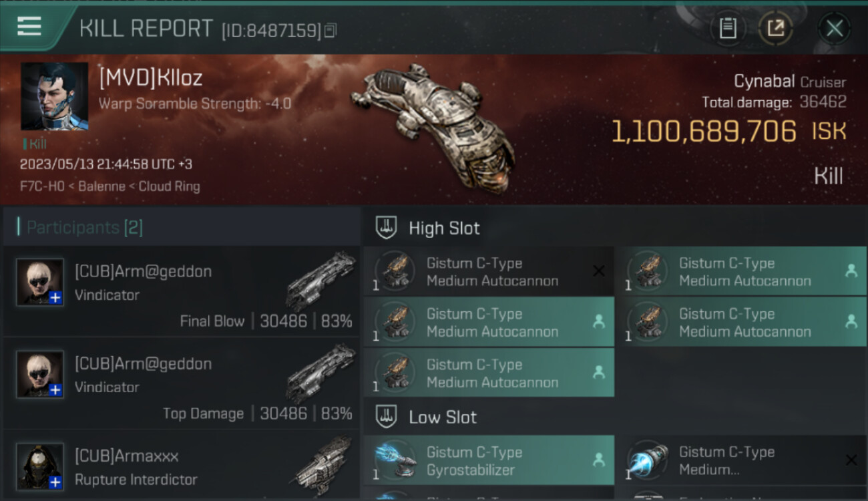Copy the kill report ID number

(331, 30)
